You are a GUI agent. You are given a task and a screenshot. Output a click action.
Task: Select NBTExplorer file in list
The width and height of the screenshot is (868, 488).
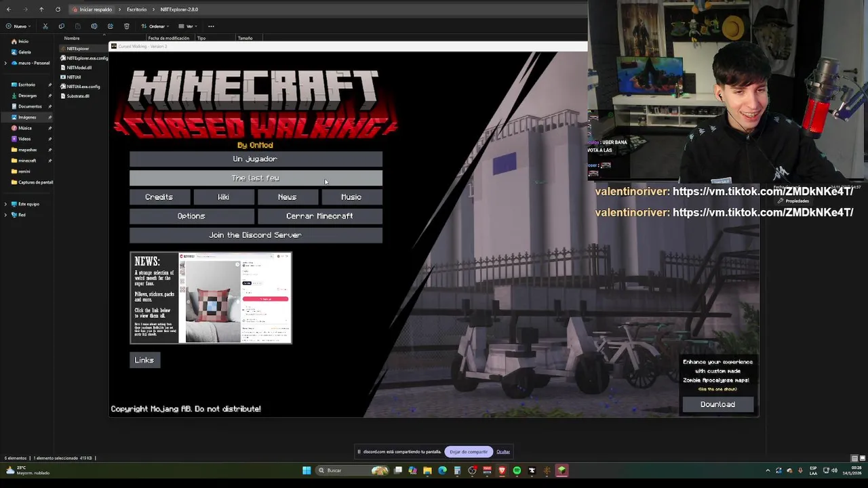(x=78, y=49)
